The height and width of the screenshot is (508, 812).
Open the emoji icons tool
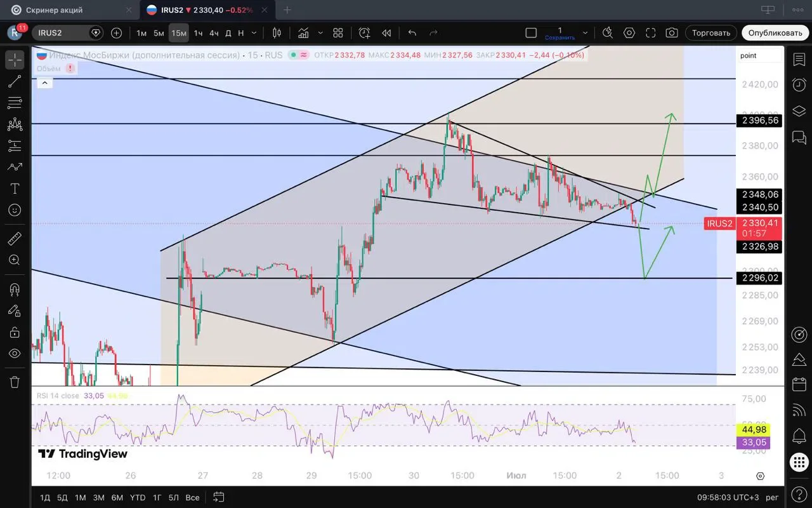pos(15,210)
